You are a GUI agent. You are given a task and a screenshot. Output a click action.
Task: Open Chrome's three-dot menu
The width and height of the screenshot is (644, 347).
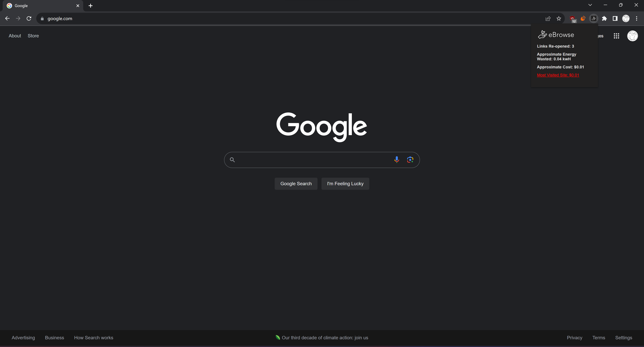click(636, 18)
